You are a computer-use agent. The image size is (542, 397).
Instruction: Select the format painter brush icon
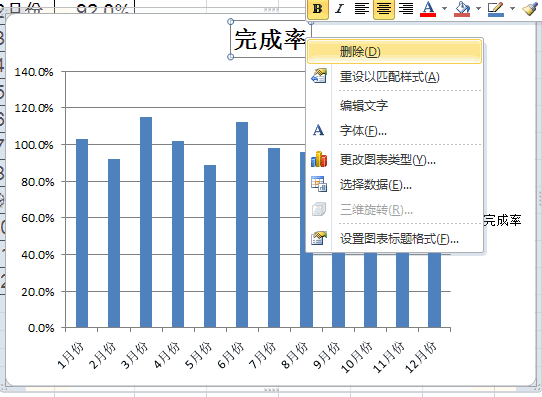[530, 9]
